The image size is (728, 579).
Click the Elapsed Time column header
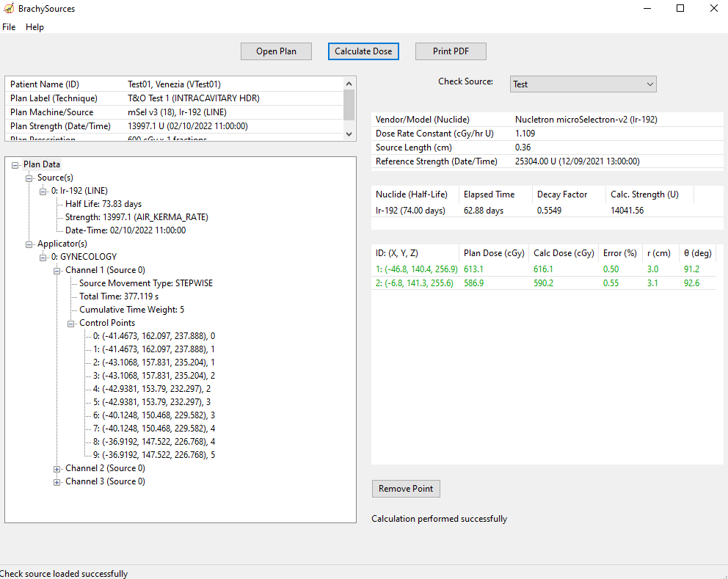coord(496,194)
